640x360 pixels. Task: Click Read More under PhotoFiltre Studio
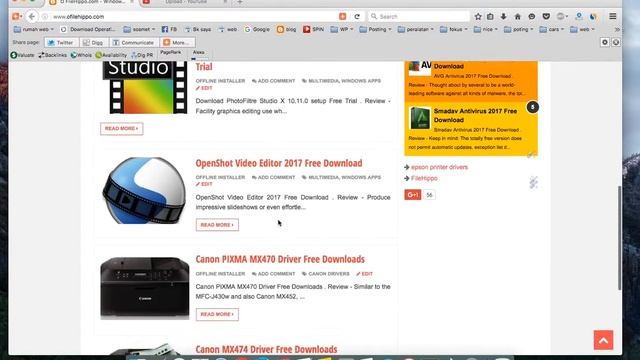click(x=122, y=129)
